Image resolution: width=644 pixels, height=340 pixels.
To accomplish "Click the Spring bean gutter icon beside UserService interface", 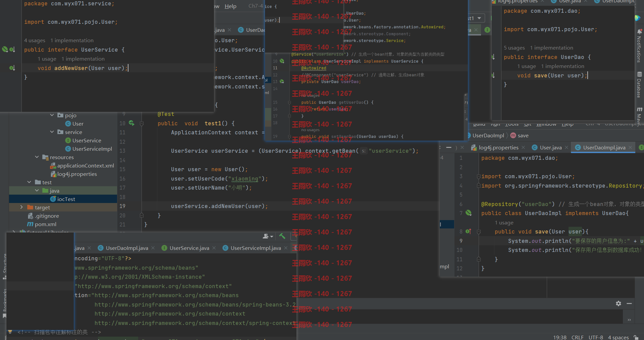I will point(5,49).
